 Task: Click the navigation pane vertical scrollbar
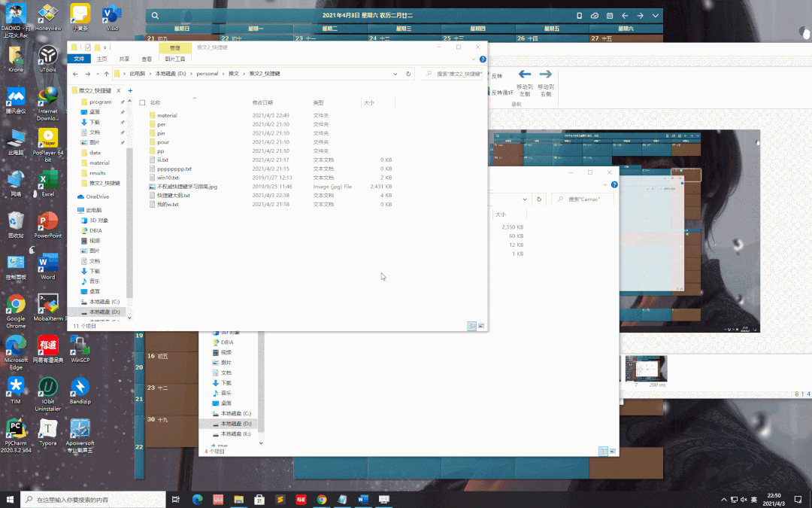point(129,223)
